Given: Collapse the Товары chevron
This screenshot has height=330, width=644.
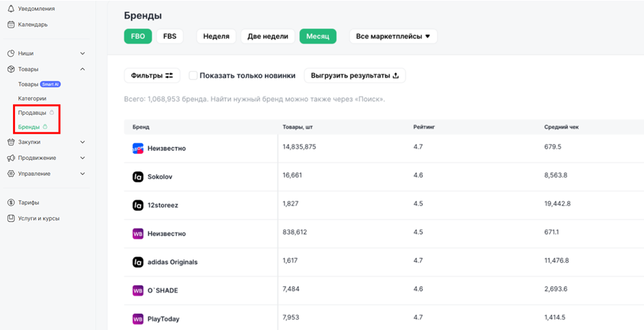Looking at the screenshot, I should 82,69.
